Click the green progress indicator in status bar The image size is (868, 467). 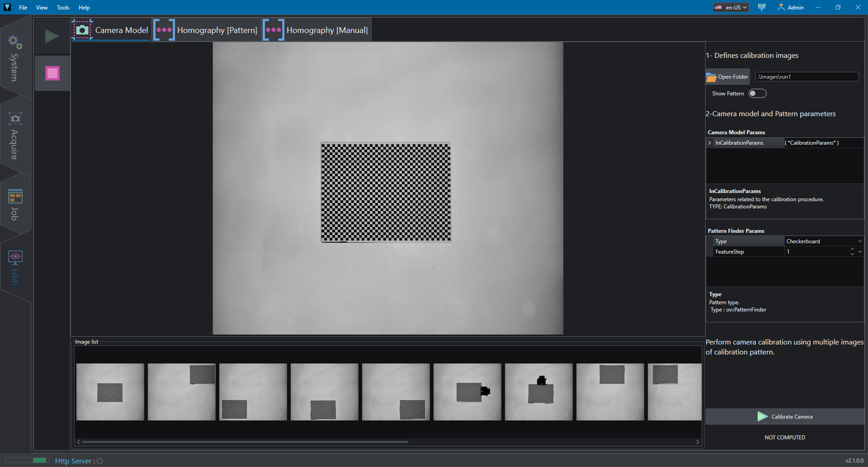tap(40, 460)
